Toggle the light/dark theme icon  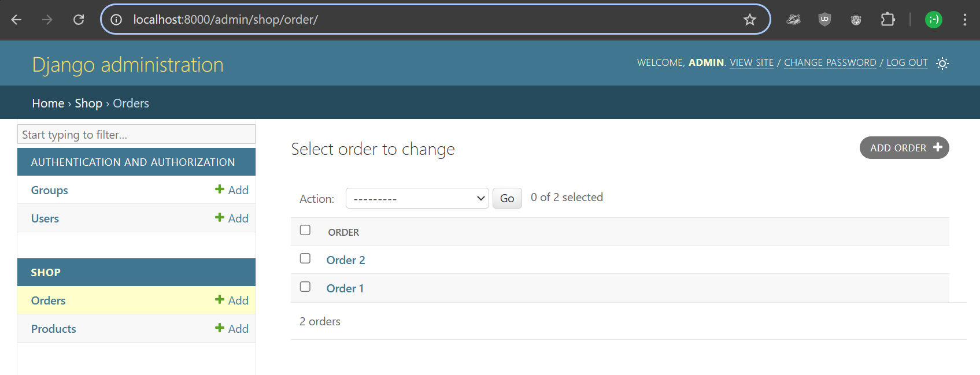pyautogui.click(x=942, y=64)
